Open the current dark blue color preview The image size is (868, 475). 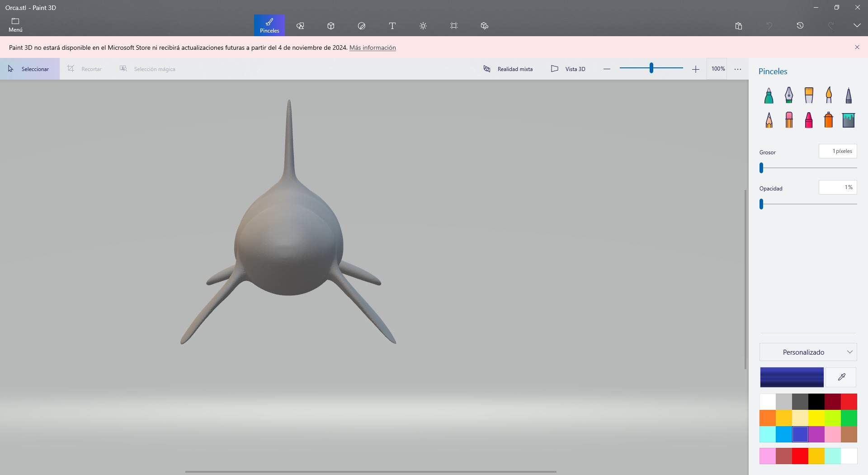point(792,377)
